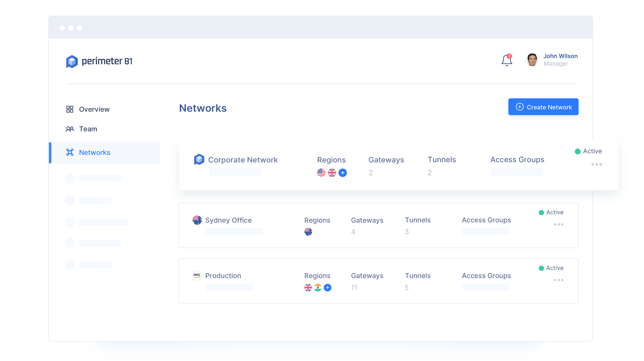Image resolution: width=644 pixels, height=361 pixels.
Task: Click the Perimeter 81 logo
Action: click(99, 61)
